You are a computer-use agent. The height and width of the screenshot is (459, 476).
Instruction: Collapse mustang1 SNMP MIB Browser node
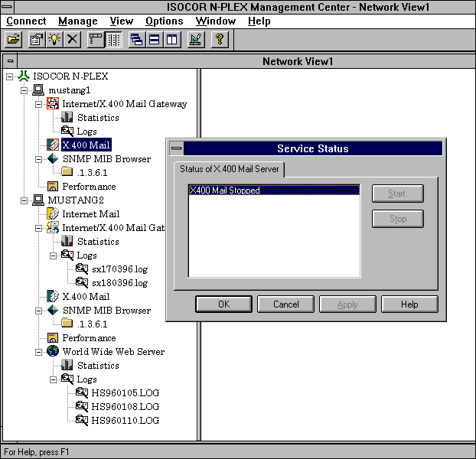(x=38, y=159)
